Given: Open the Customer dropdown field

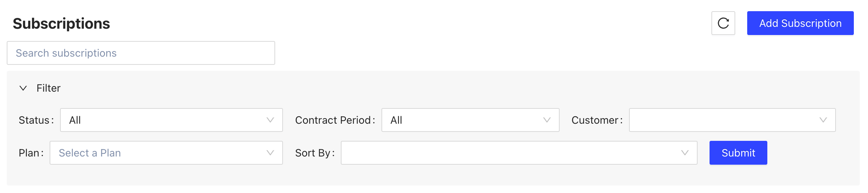Looking at the screenshot, I should (x=723, y=120).
